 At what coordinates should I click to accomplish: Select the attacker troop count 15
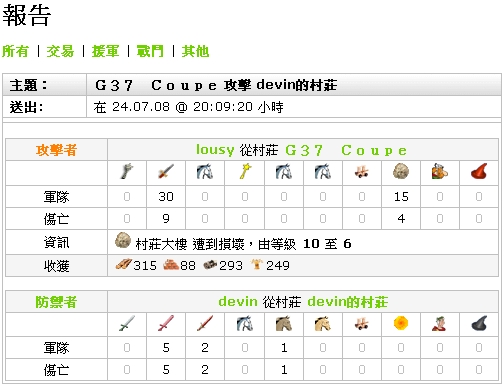pyautogui.click(x=401, y=197)
